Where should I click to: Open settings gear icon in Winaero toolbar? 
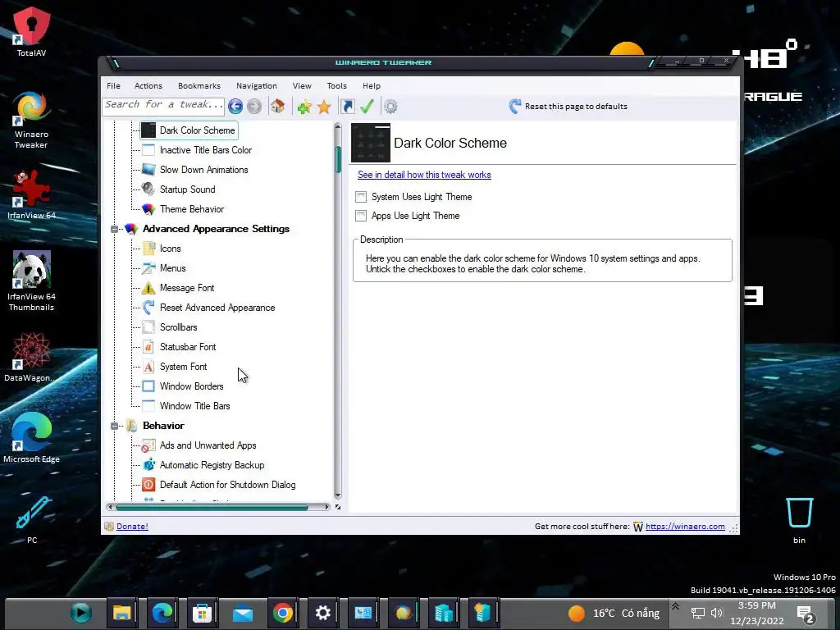pos(390,107)
